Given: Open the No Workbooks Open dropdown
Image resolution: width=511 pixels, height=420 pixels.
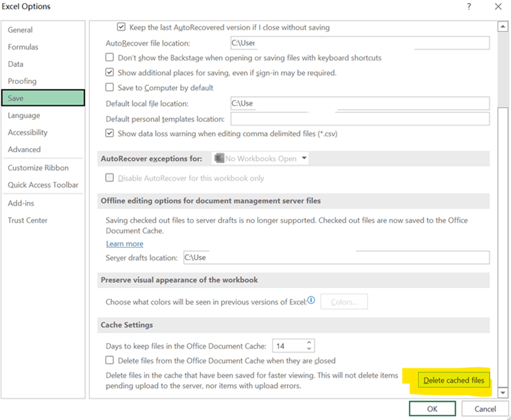Looking at the screenshot, I should pyautogui.click(x=304, y=158).
